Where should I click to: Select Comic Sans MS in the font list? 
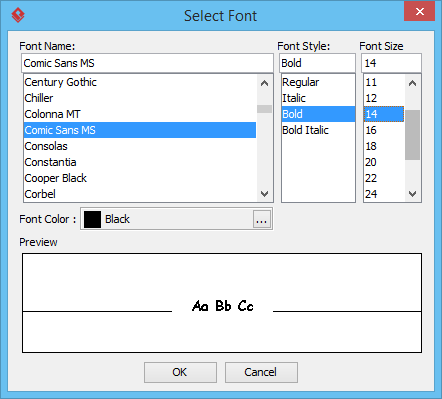click(140, 130)
